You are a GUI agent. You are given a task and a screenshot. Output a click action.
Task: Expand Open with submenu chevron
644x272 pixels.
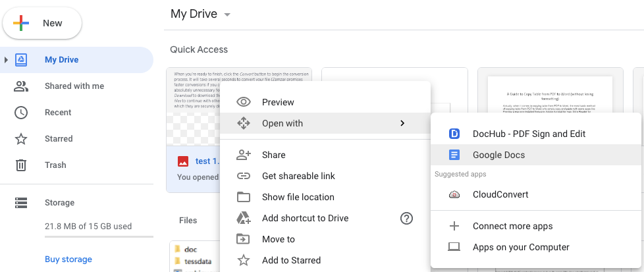click(x=402, y=123)
